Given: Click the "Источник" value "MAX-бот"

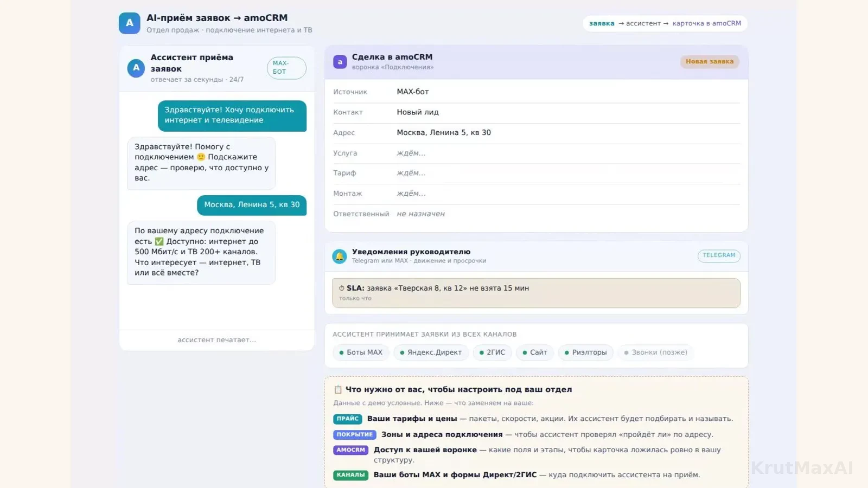Looking at the screenshot, I should point(413,92).
